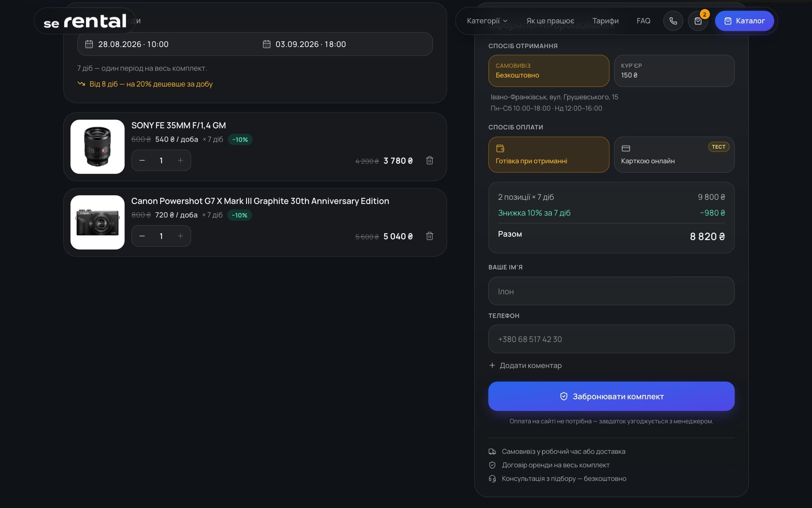Screen dimensions: 812x508
Task: Open Sony FE 35mm lens thumbnail
Action: (x=97, y=147)
